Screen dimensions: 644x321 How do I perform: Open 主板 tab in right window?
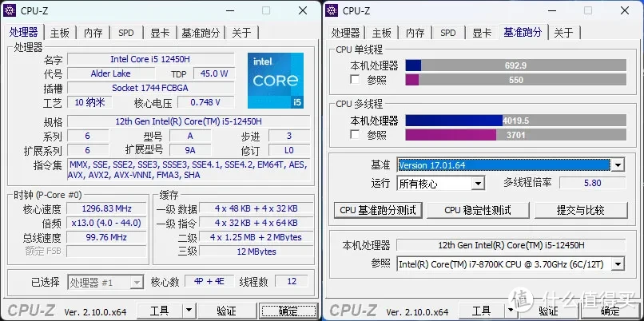pos(382,33)
